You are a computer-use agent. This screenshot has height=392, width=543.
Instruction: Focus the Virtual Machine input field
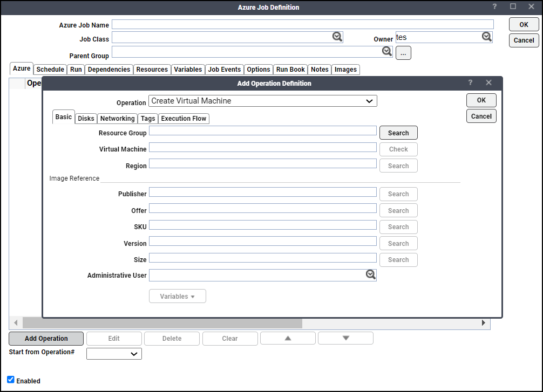tap(263, 147)
